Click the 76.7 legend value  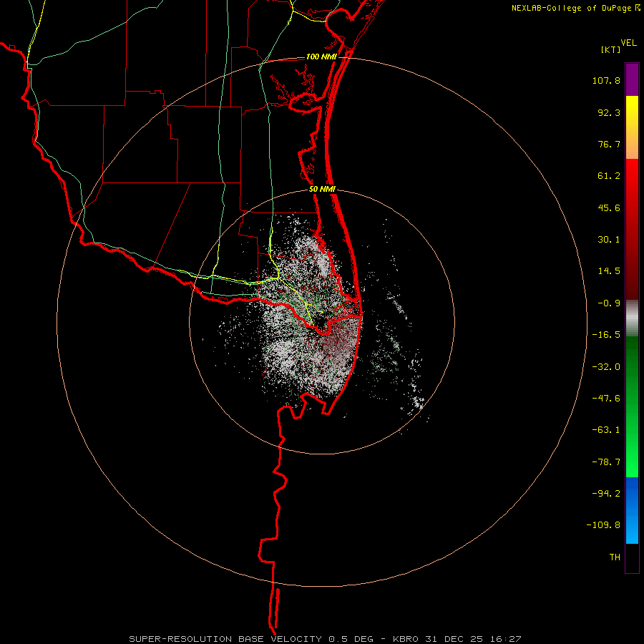click(x=609, y=144)
